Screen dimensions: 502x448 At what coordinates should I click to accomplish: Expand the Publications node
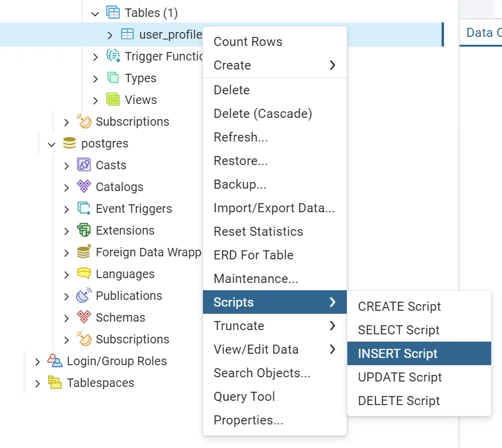tap(66, 296)
